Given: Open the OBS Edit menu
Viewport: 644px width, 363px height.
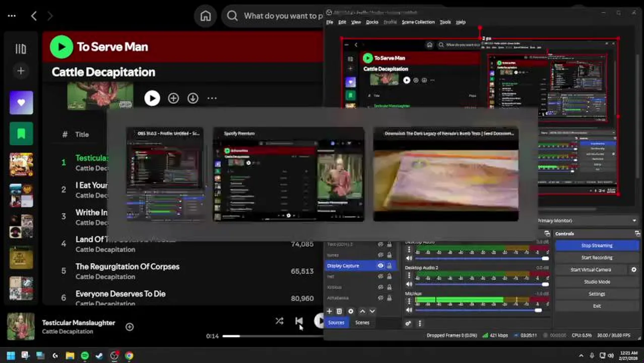Looking at the screenshot, I should point(342,22).
